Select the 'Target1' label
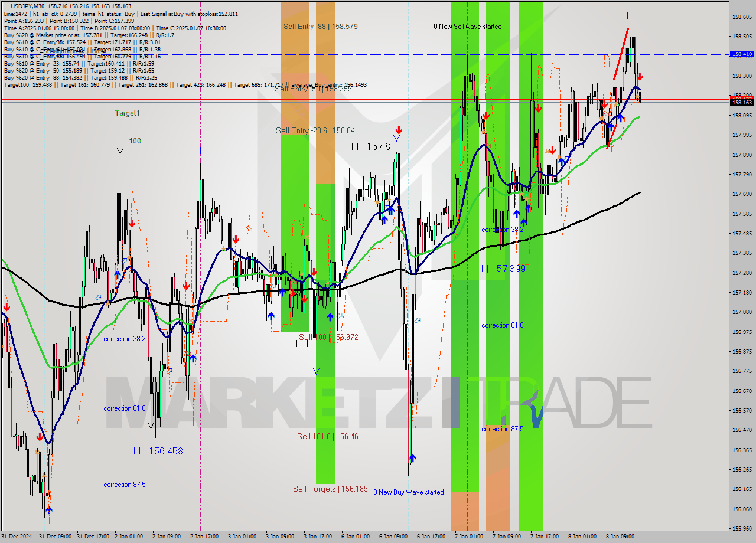 127,113
